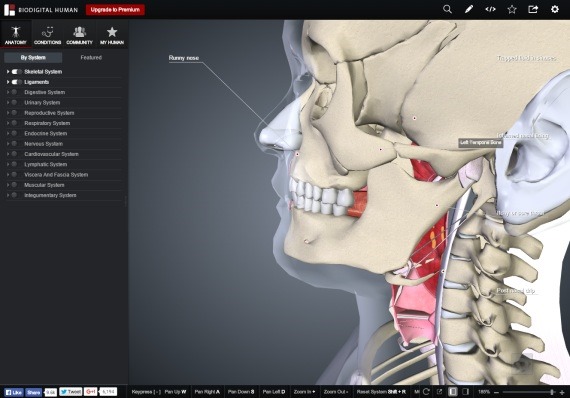
Task: Open the share export icon
Action: 533,9
